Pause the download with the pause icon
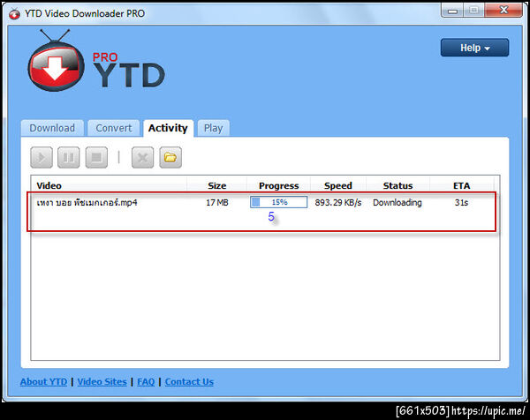530x420 pixels. coord(69,157)
